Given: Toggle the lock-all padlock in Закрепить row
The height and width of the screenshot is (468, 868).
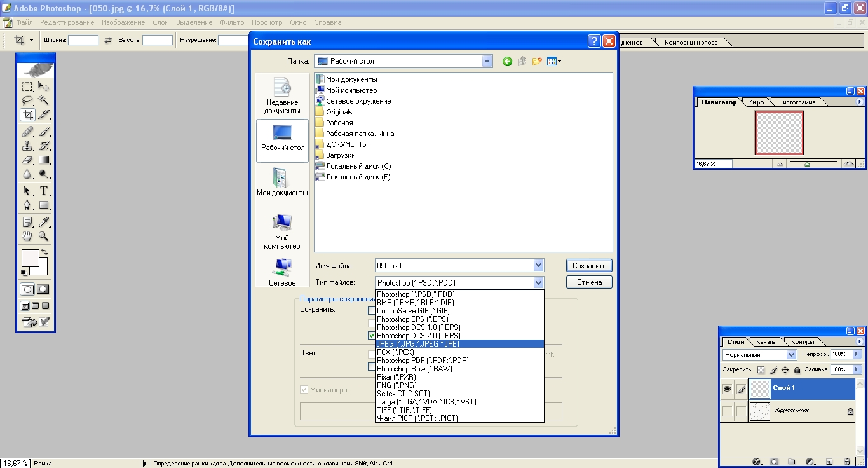Looking at the screenshot, I should [x=797, y=370].
